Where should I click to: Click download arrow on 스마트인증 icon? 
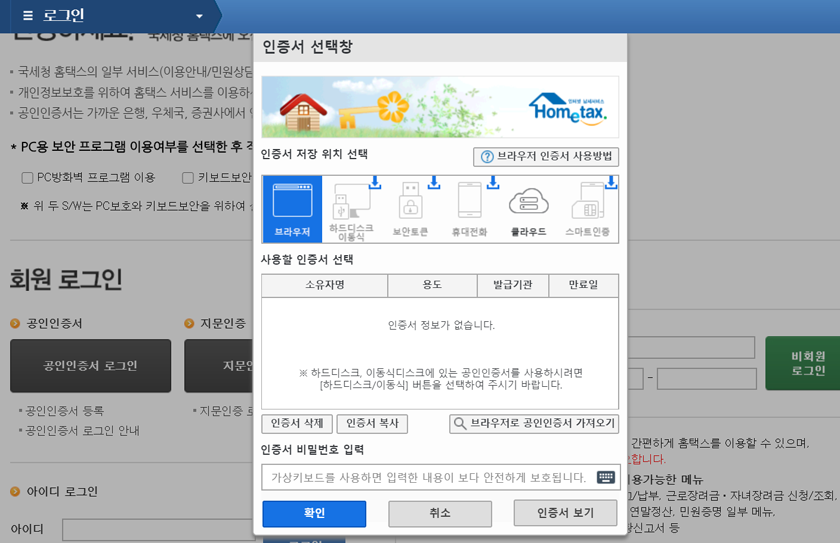(611, 183)
